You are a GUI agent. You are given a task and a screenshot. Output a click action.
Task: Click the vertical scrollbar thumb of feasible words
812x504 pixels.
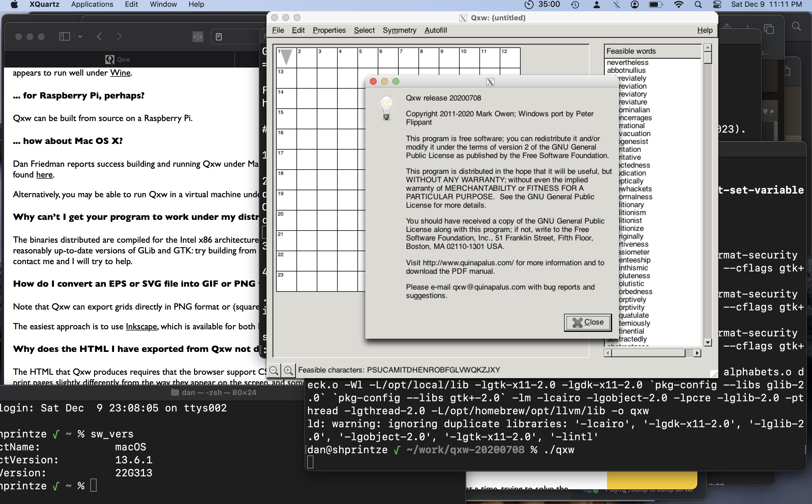point(708,58)
